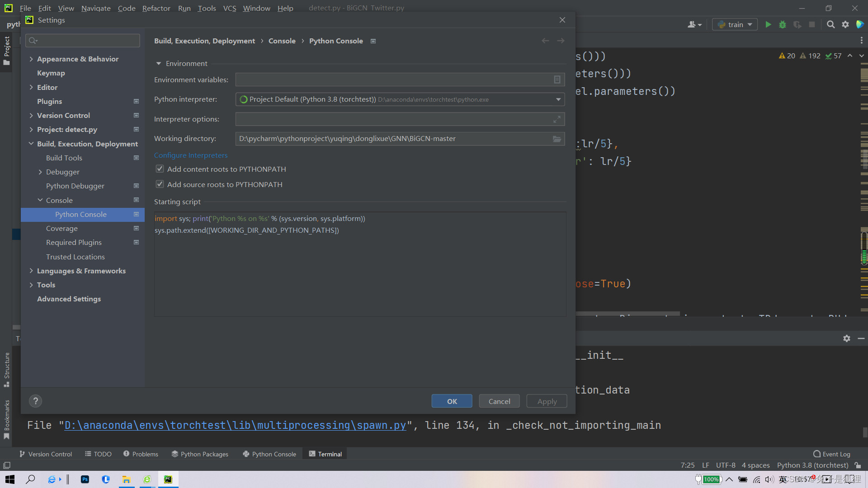This screenshot has height=488, width=868.
Task: Toggle Add content roots to PYTHONPATH
Action: pyautogui.click(x=160, y=169)
